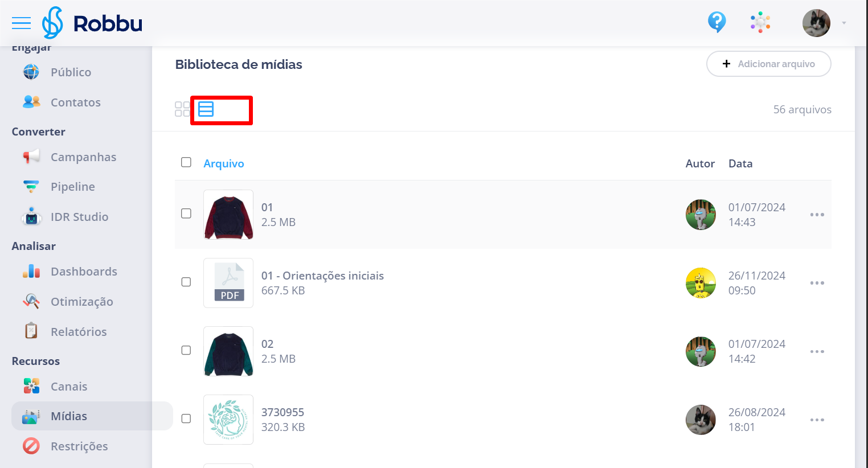Expand the user profile dropdown arrow

pos(844,23)
